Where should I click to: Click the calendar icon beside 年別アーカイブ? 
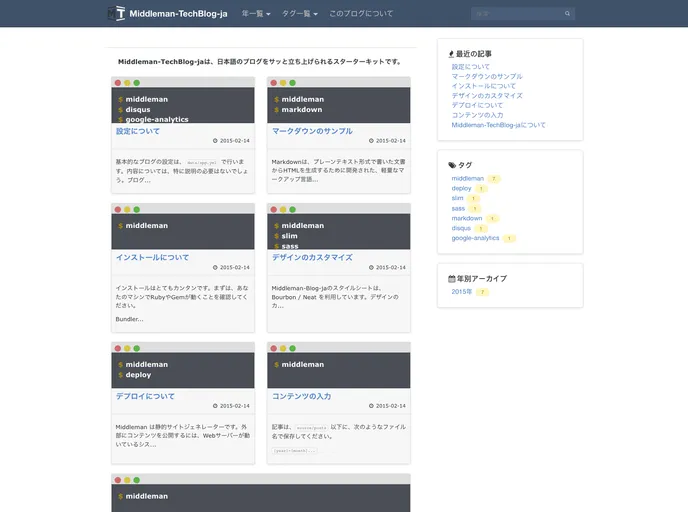(x=452, y=278)
